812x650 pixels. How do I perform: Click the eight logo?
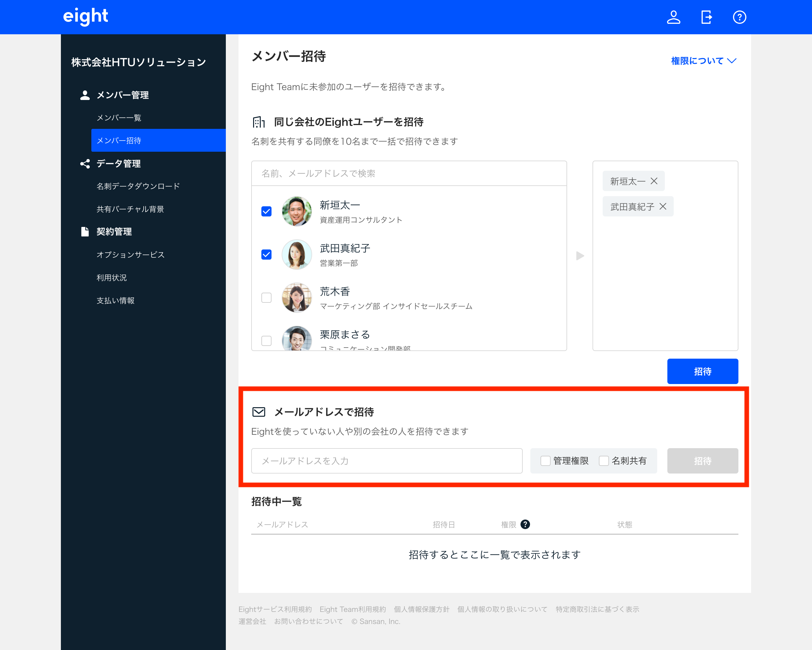coord(86,16)
